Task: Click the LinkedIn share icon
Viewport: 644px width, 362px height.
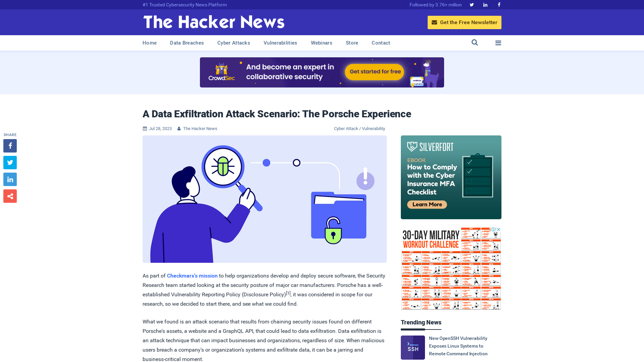Action: (x=10, y=179)
